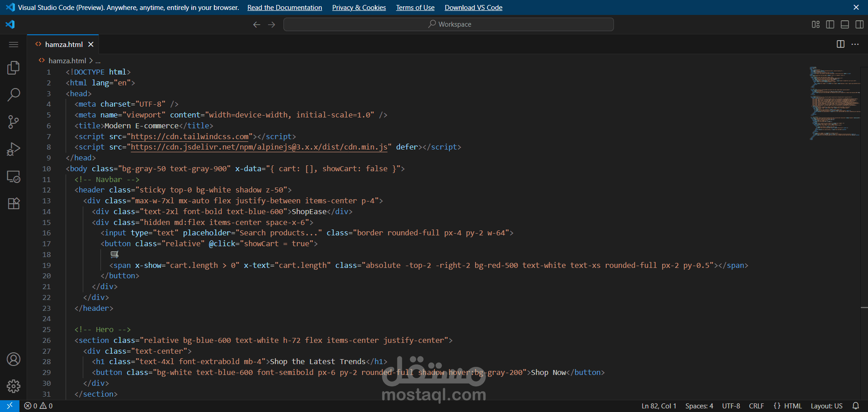This screenshot has height=412, width=868.
Task: Click the Navbar comment on line 11
Action: point(107,179)
